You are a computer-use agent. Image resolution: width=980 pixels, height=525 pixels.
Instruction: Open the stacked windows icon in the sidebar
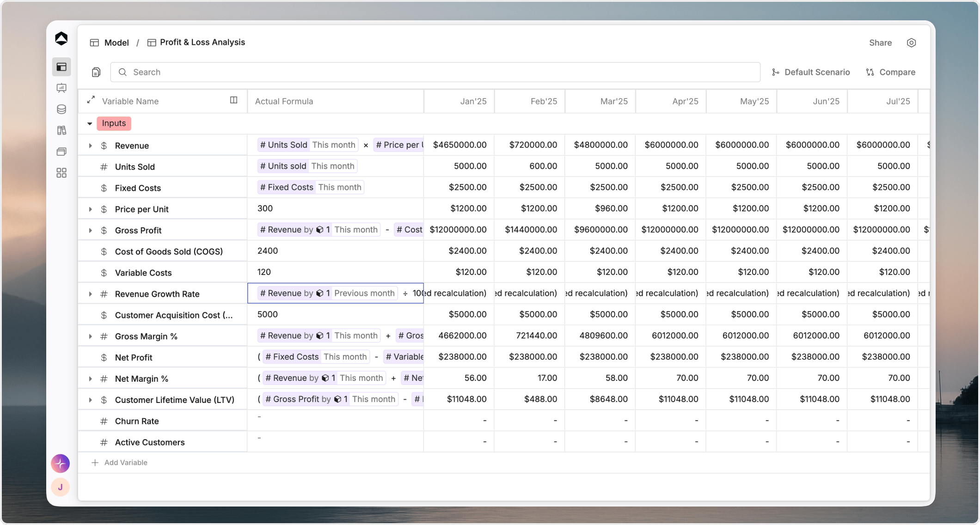pyautogui.click(x=61, y=152)
